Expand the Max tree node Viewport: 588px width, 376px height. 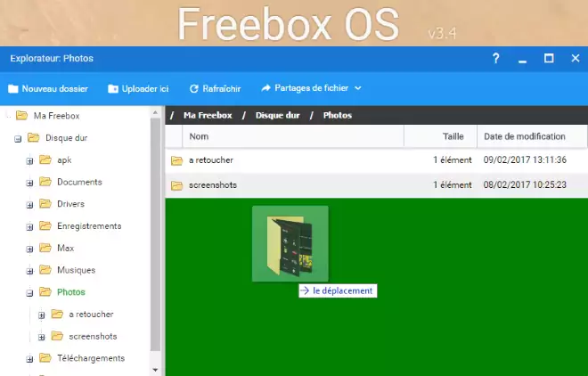[29, 249]
